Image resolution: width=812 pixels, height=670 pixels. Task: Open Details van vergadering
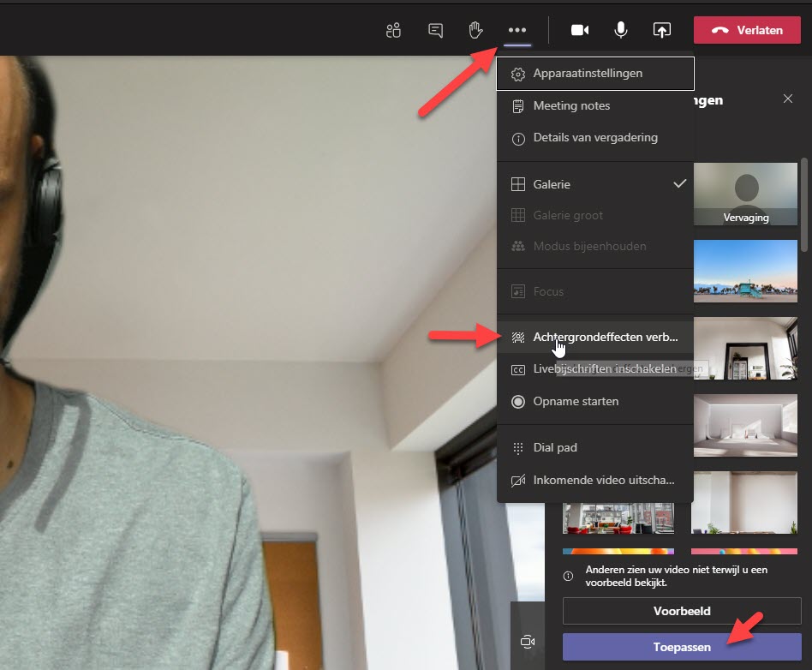coord(595,138)
